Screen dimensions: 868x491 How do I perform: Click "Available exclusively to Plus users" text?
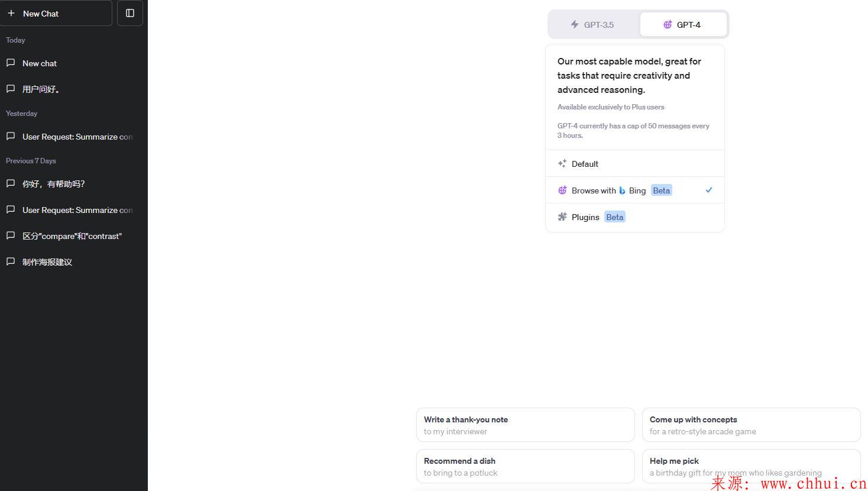click(611, 107)
